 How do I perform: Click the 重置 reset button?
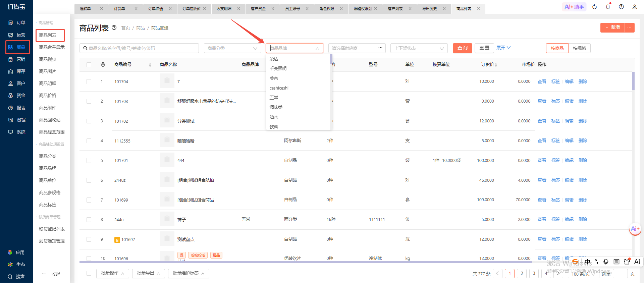[x=484, y=48]
